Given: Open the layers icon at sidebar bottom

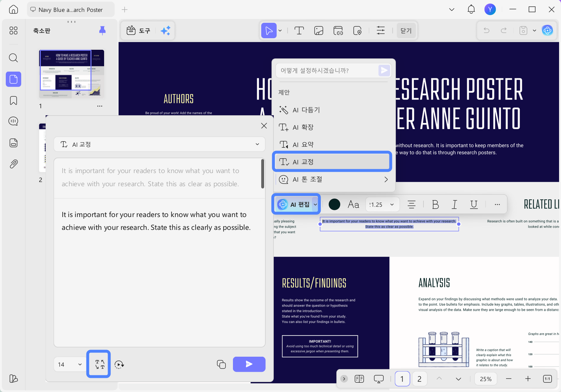Looking at the screenshot, I should [13, 379].
